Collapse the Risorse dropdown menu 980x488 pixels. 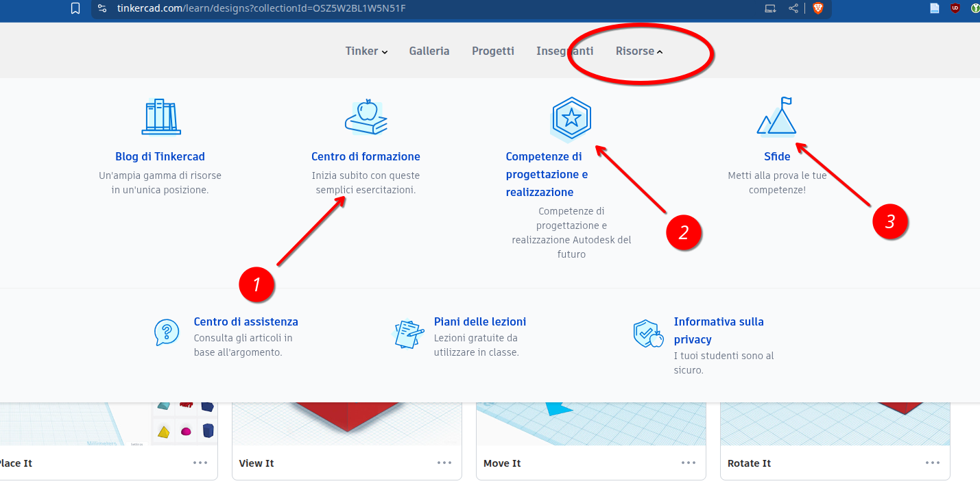pos(639,51)
